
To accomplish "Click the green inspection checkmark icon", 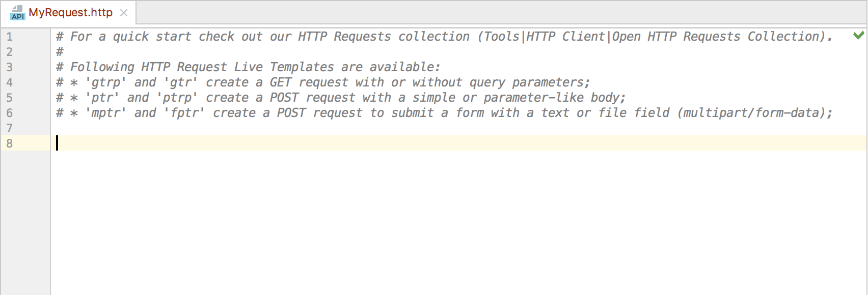I will (x=858, y=36).
